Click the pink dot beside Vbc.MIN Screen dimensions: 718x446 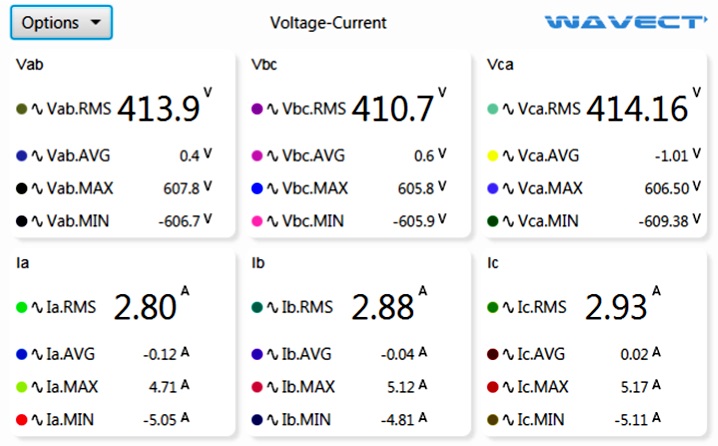pyautogui.click(x=257, y=220)
